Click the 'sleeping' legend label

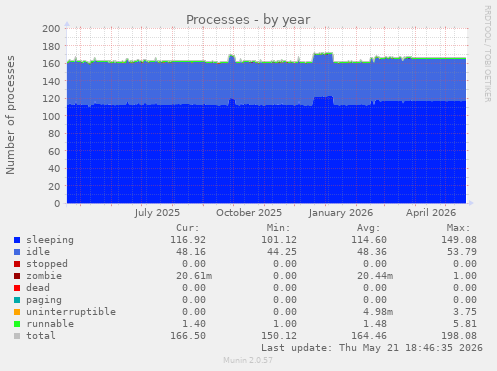click(50, 240)
